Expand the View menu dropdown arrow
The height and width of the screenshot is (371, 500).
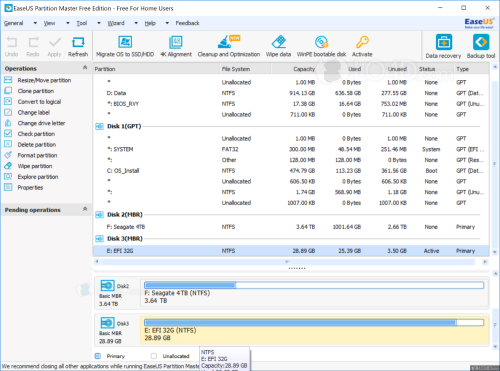pyautogui.click(x=68, y=23)
